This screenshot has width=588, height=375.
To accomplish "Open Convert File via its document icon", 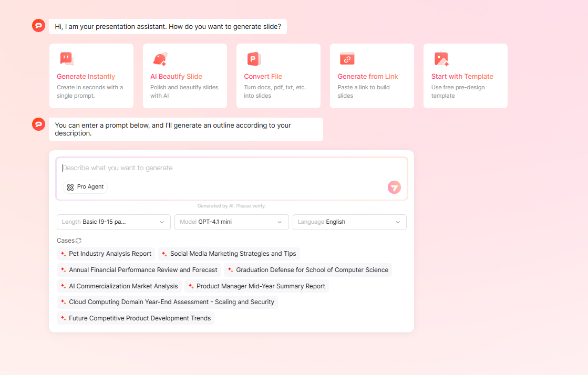I will [x=253, y=58].
